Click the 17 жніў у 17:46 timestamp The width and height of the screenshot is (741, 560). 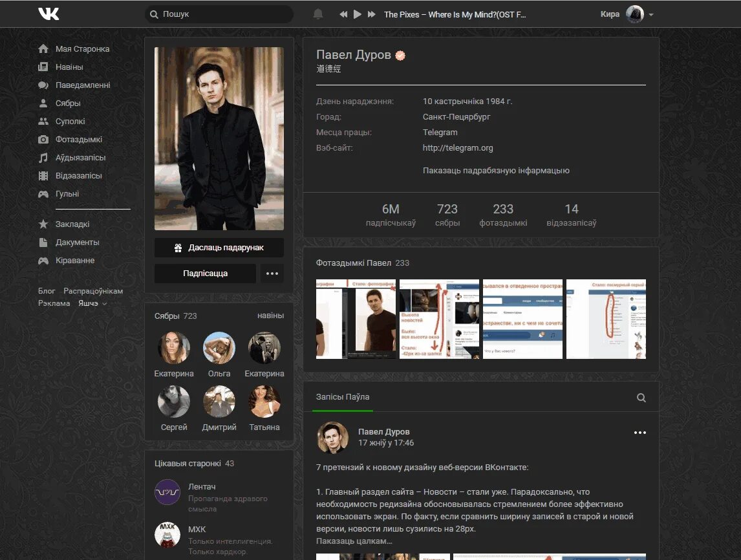point(385,443)
